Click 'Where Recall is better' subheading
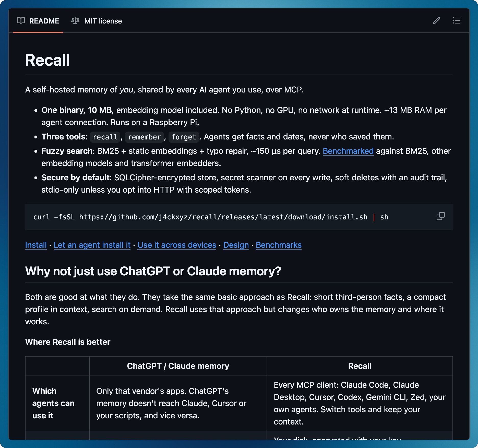The image size is (478, 448). pyautogui.click(x=68, y=342)
